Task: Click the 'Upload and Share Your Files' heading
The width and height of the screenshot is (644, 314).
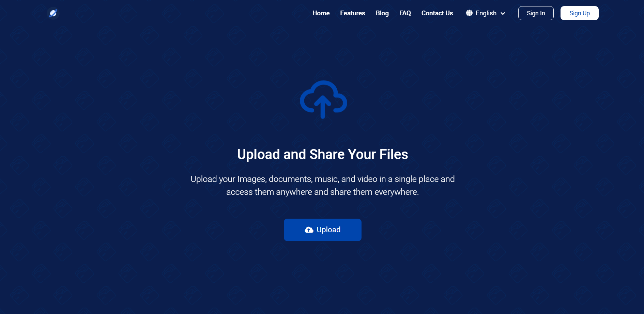Action: click(x=322, y=154)
